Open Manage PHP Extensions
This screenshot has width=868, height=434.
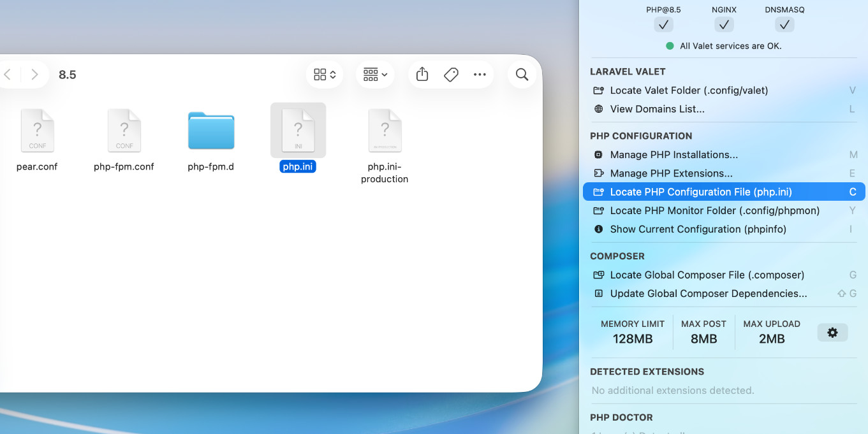671,173
